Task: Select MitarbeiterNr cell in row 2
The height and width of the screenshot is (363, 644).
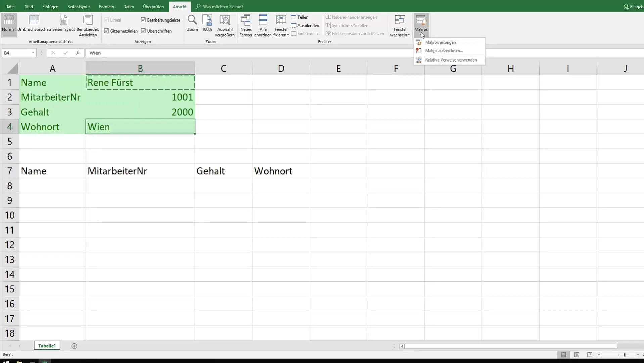Action: click(52, 97)
